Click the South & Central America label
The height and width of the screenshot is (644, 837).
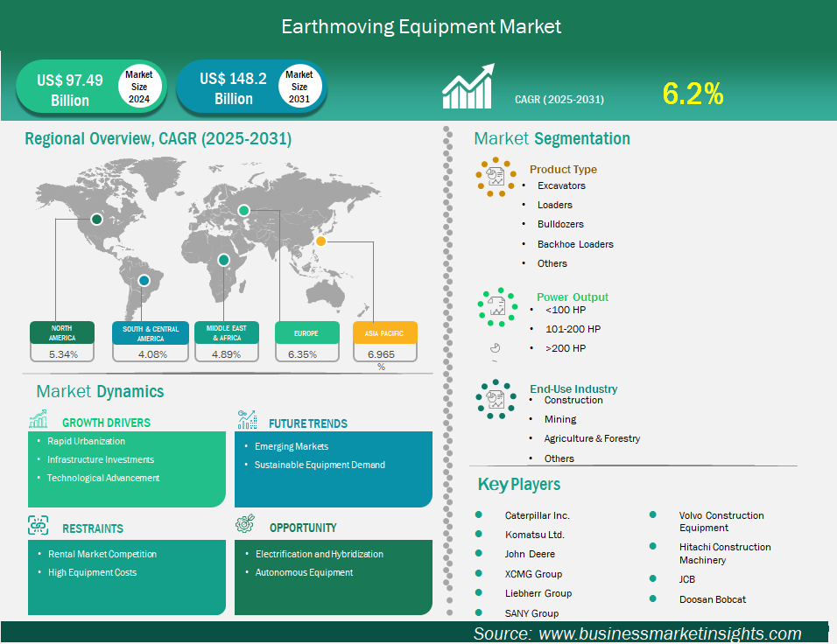151,333
